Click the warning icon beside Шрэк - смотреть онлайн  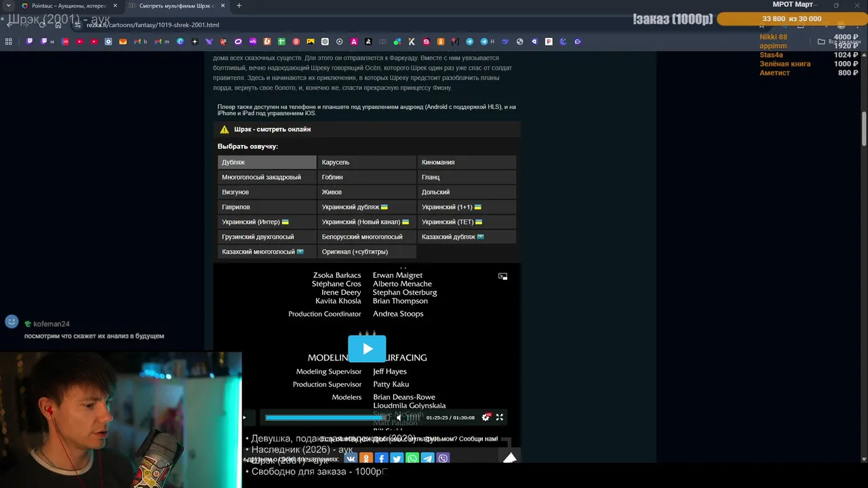224,129
